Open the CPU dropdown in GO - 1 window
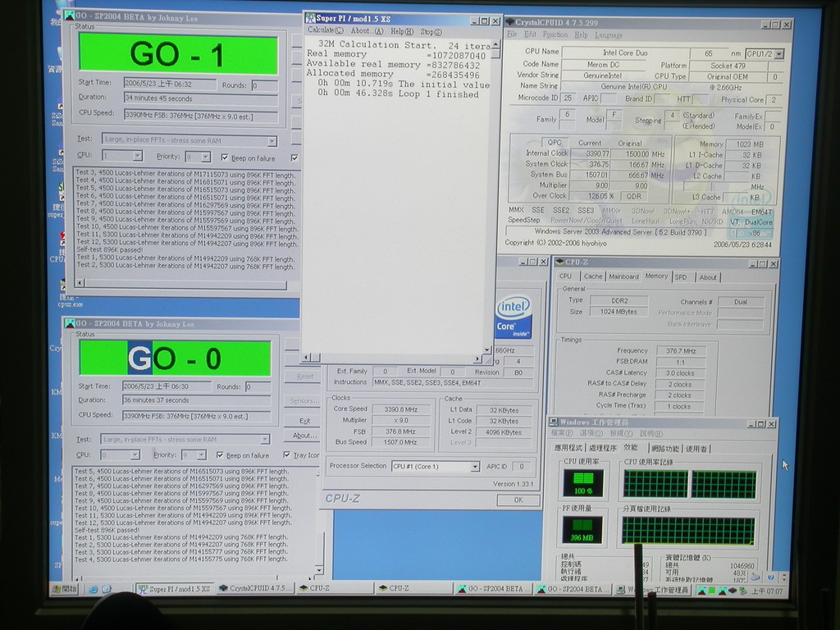The width and height of the screenshot is (840, 630). (x=138, y=156)
